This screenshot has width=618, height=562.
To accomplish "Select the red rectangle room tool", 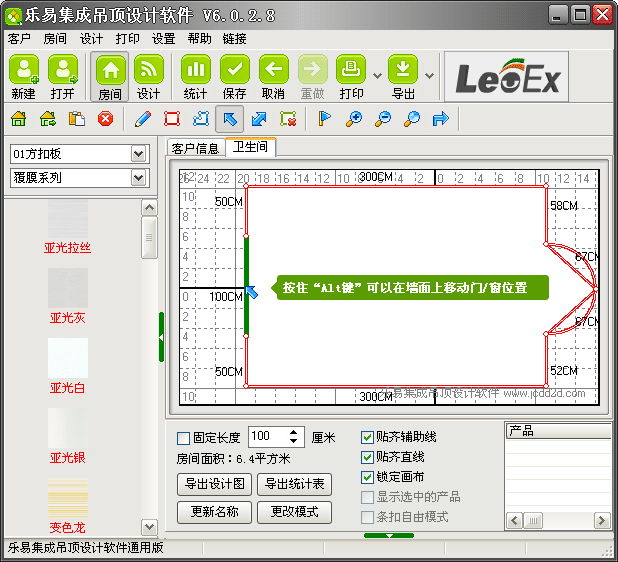I will 172,119.
